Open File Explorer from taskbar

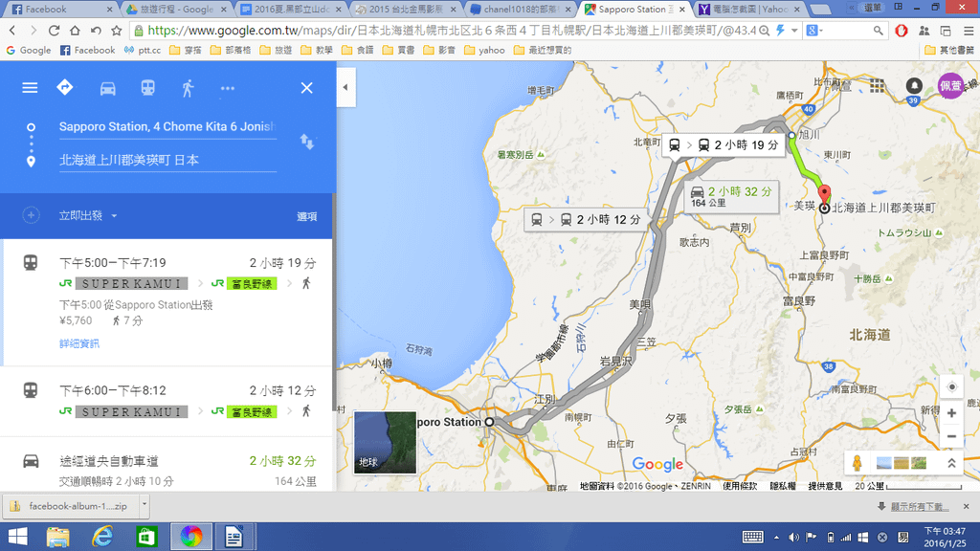click(x=58, y=537)
